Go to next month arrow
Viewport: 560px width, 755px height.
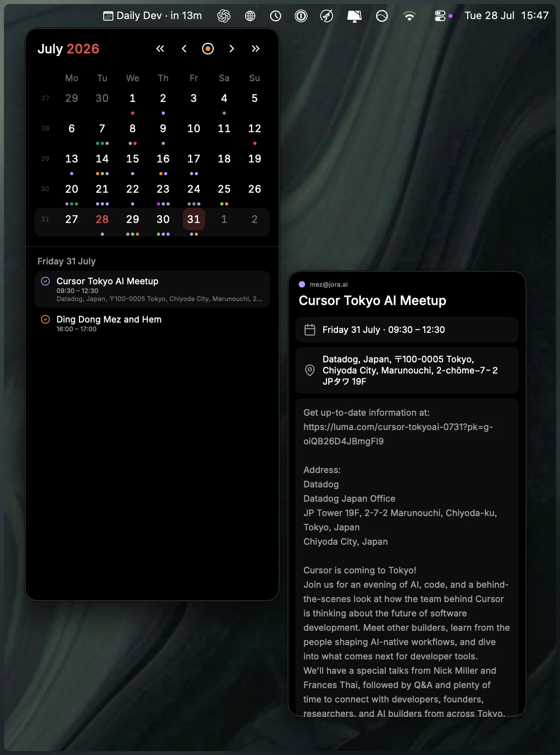[232, 49]
